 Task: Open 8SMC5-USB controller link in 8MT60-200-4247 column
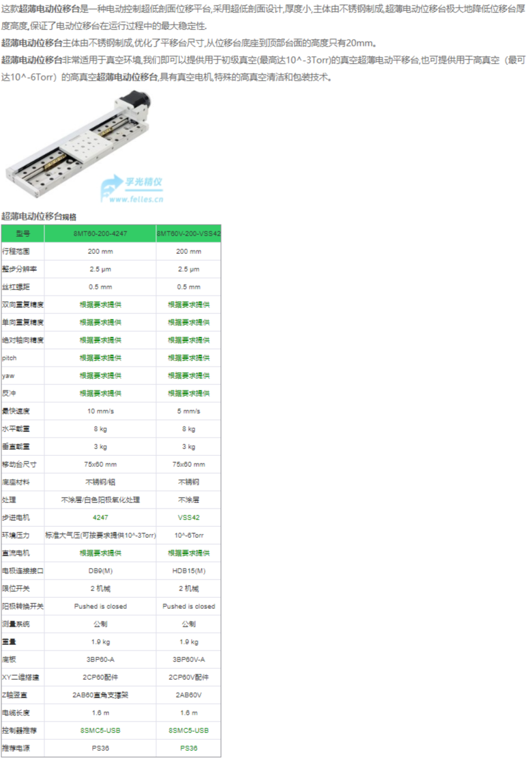(x=100, y=730)
